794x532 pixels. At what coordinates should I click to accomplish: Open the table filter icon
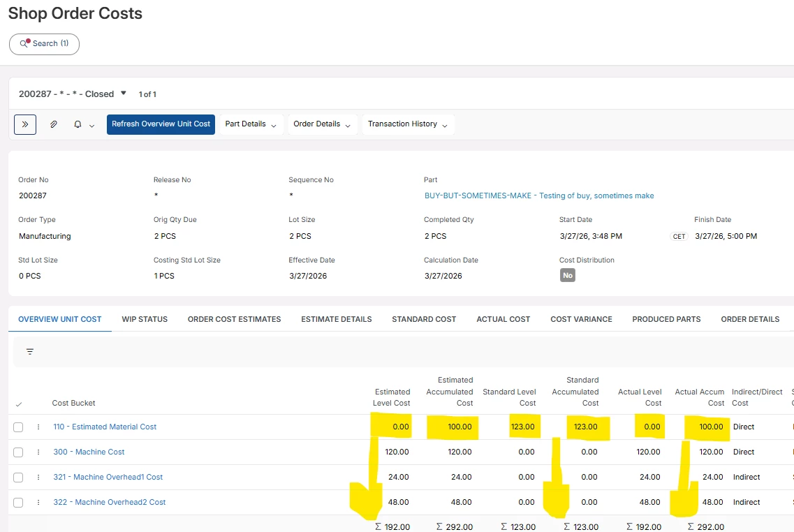coord(30,352)
